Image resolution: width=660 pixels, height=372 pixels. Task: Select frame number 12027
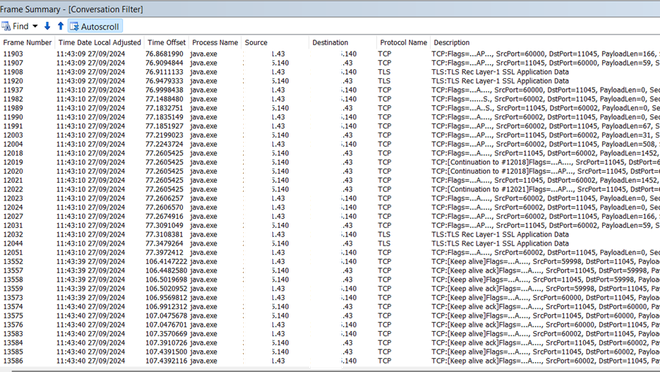13,217
